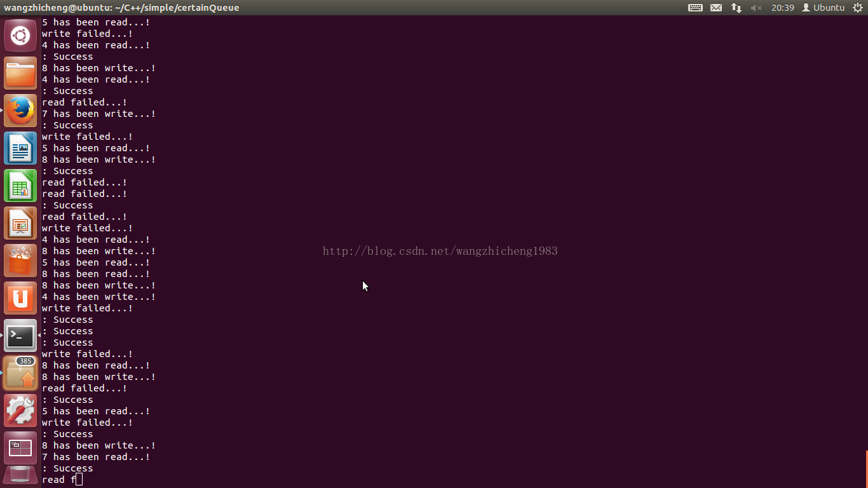This screenshot has height=488, width=868.
Task: Open Ubuntu Software Center shopping bag icon
Action: click(20, 261)
